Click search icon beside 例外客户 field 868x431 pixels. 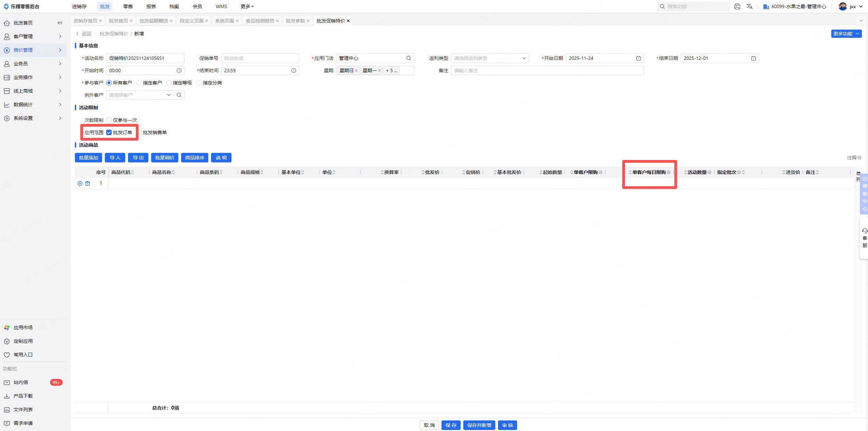[x=179, y=95]
